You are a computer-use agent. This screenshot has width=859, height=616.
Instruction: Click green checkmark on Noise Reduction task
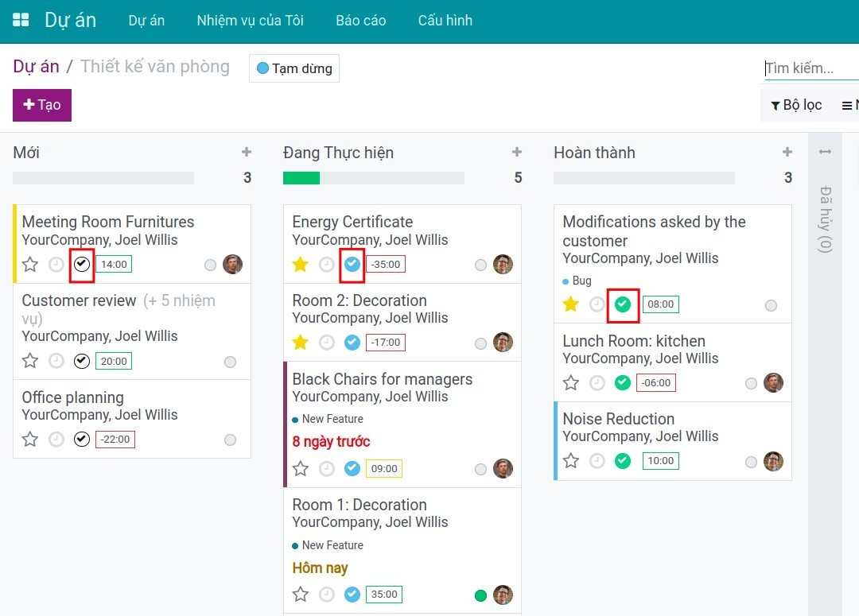coord(623,461)
